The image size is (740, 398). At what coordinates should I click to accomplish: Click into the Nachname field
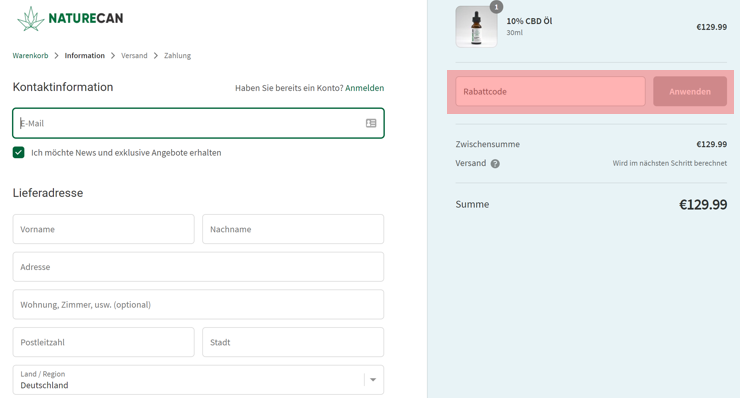293,229
